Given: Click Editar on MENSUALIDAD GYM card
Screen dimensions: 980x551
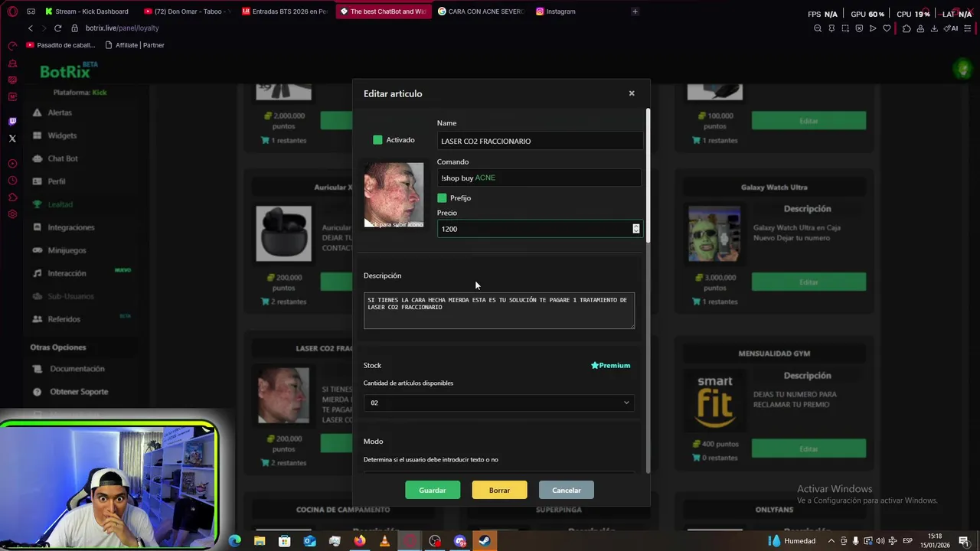Looking at the screenshot, I should pyautogui.click(x=808, y=448).
